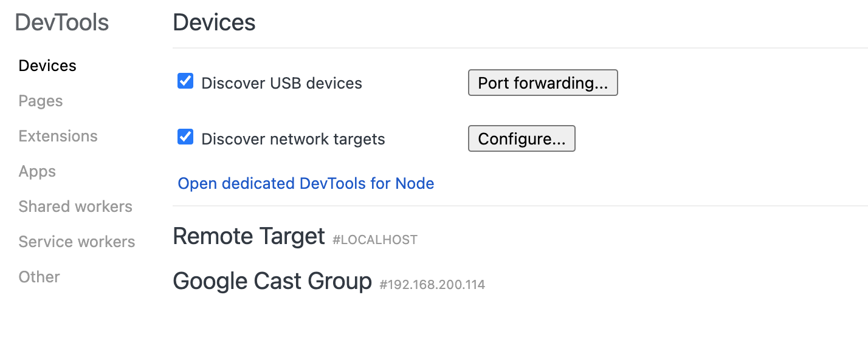868x357 pixels.
Task: Click the 'Discover USB devices' label text
Action: pyautogui.click(x=281, y=83)
